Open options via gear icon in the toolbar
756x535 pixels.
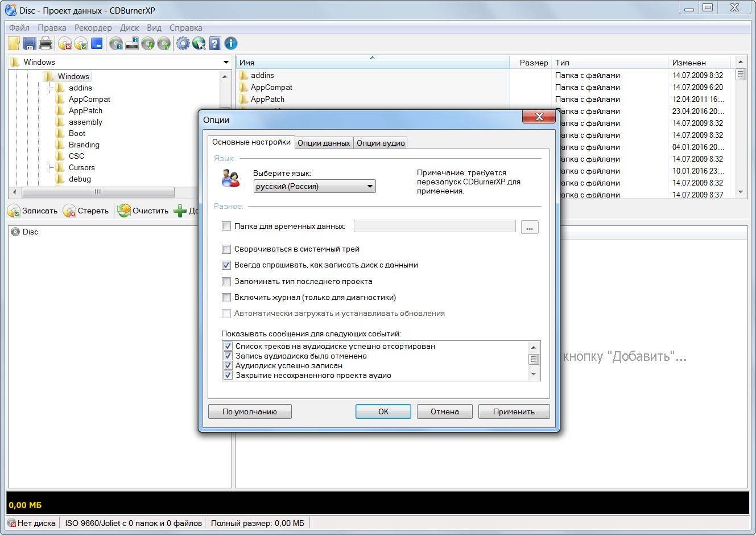pos(183,43)
